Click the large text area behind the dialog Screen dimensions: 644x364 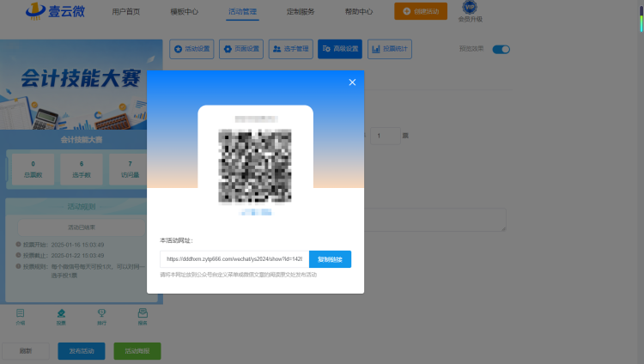[435, 220]
